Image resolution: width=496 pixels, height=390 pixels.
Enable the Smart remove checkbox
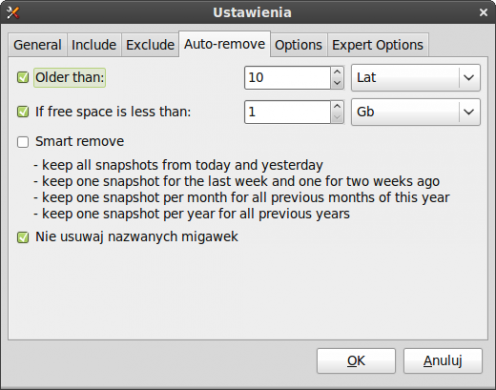[23, 142]
